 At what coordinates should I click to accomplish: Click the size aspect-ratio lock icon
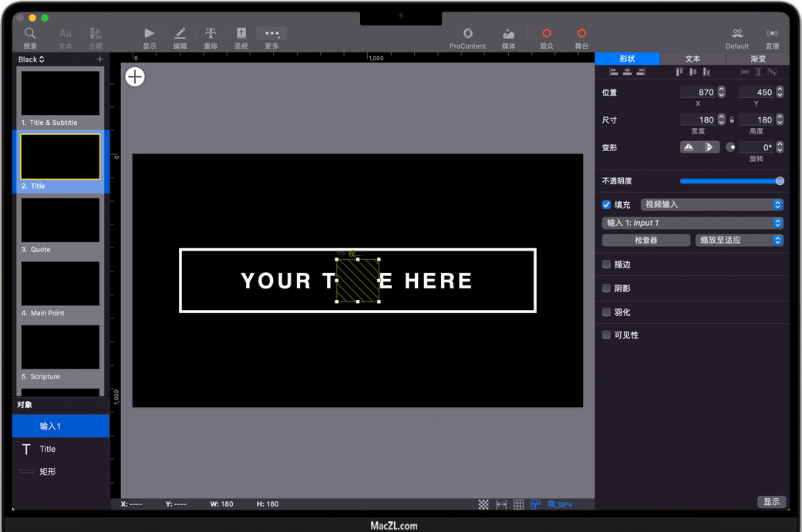[732, 120]
